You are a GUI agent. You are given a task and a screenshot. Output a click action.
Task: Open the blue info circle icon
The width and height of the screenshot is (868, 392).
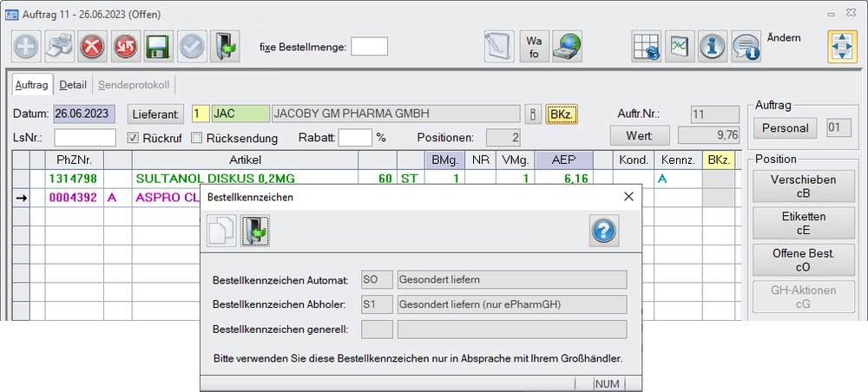tap(712, 47)
